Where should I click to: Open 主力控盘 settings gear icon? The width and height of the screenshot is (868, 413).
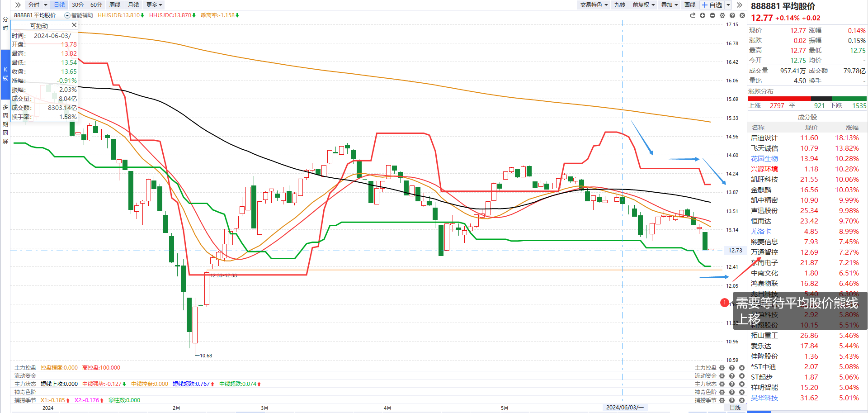pyautogui.click(x=722, y=368)
